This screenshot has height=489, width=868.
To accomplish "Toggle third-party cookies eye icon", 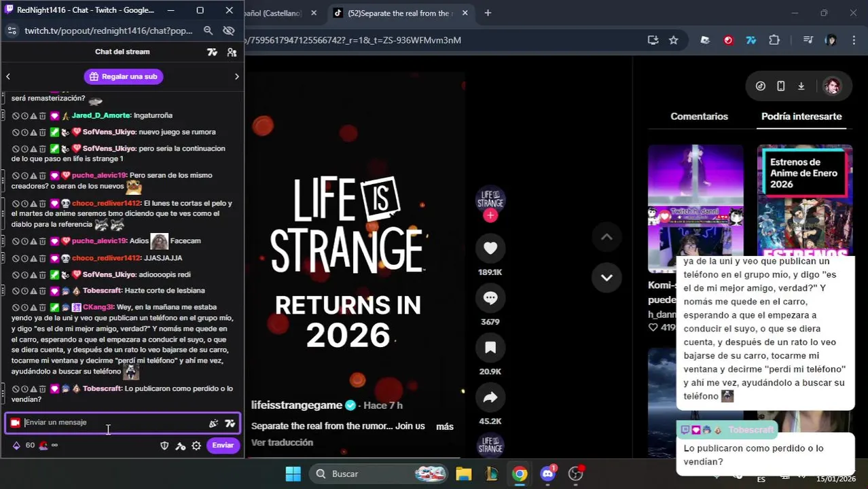I will (x=229, y=31).
